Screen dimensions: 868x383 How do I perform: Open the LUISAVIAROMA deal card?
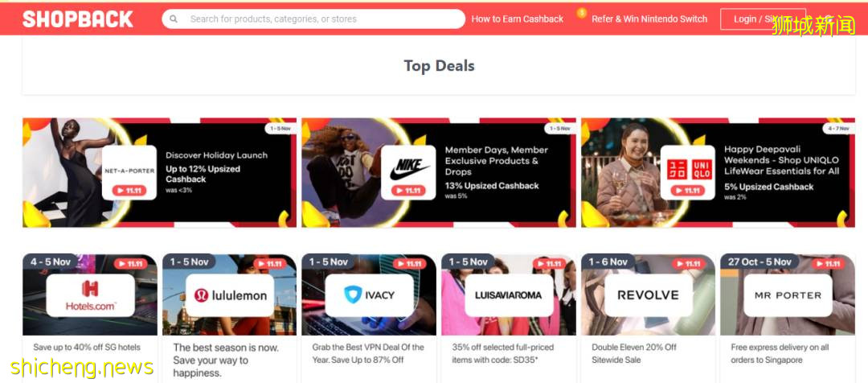pyautogui.click(x=508, y=318)
